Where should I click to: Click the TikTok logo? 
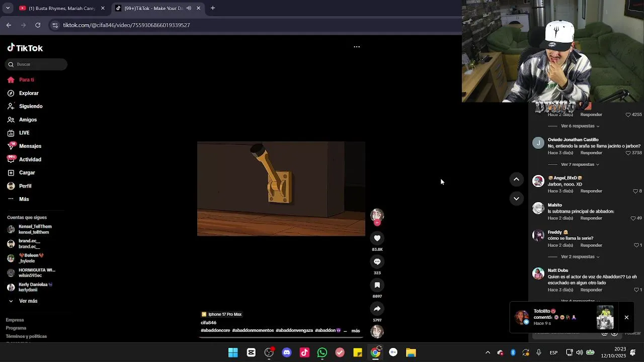pyautogui.click(x=25, y=48)
